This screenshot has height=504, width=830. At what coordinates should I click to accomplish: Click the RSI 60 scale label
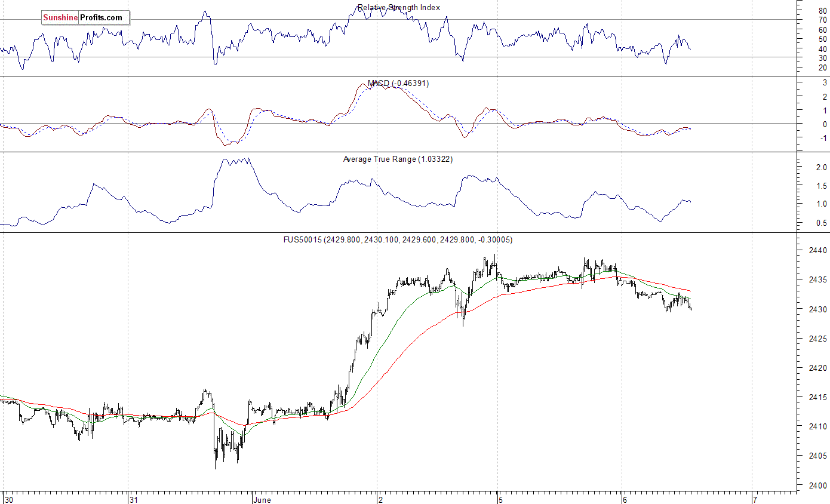pyautogui.click(x=823, y=29)
